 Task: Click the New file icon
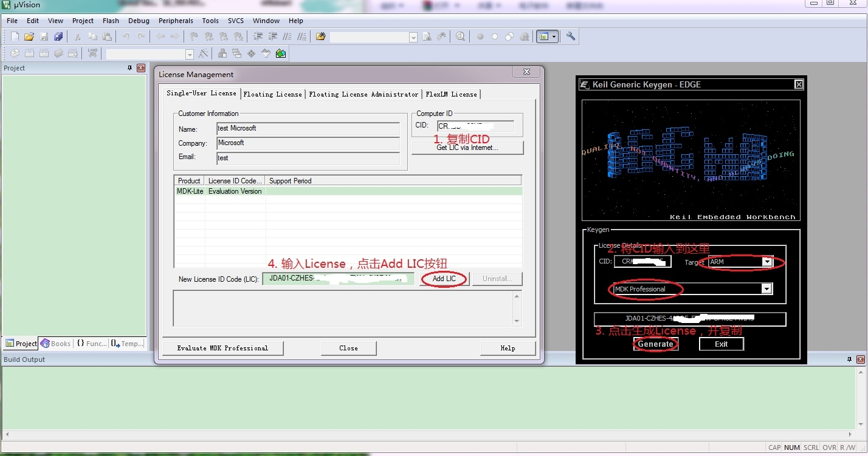(15, 37)
